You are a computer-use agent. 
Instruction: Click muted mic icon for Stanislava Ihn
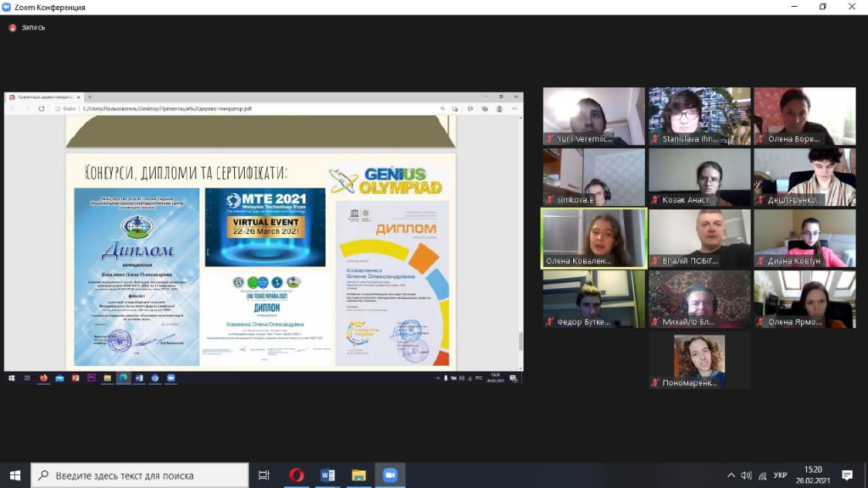tap(655, 139)
